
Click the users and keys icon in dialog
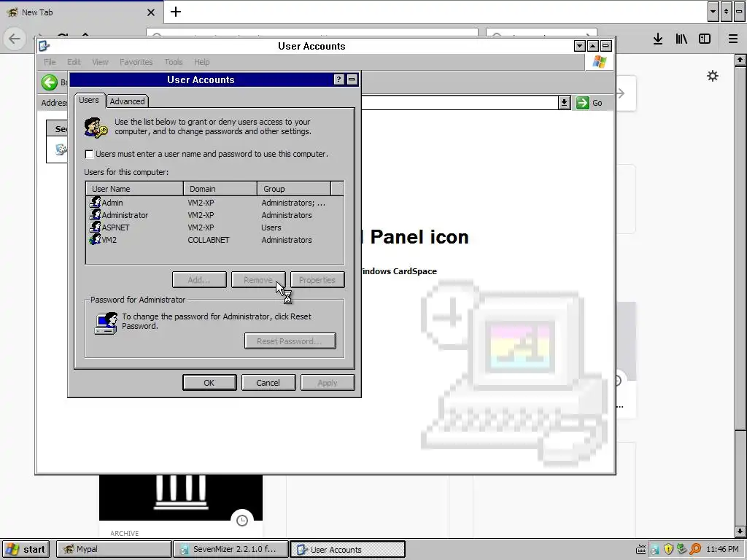pyautogui.click(x=96, y=128)
